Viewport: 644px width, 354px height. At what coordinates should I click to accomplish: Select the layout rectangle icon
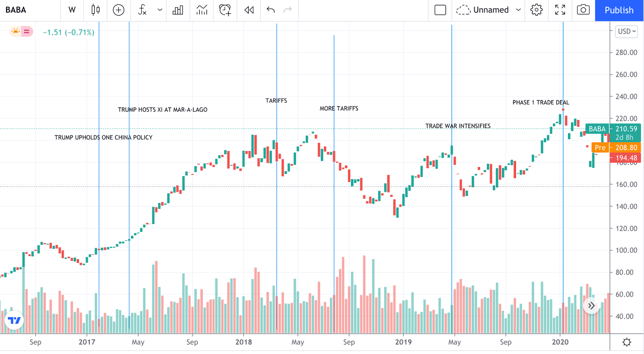coord(440,10)
